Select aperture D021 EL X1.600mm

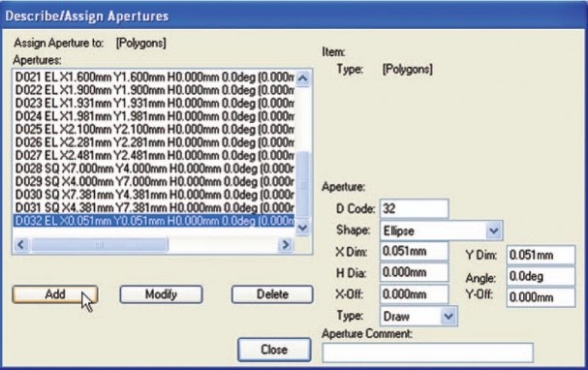pyautogui.click(x=154, y=77)
